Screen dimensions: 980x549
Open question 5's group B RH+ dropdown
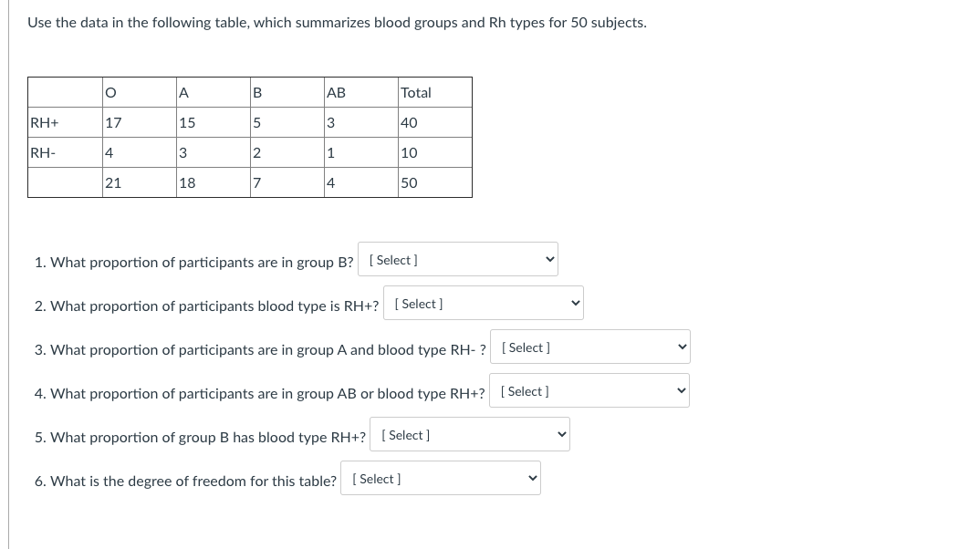pyautogui.click(x=469, y=435)
